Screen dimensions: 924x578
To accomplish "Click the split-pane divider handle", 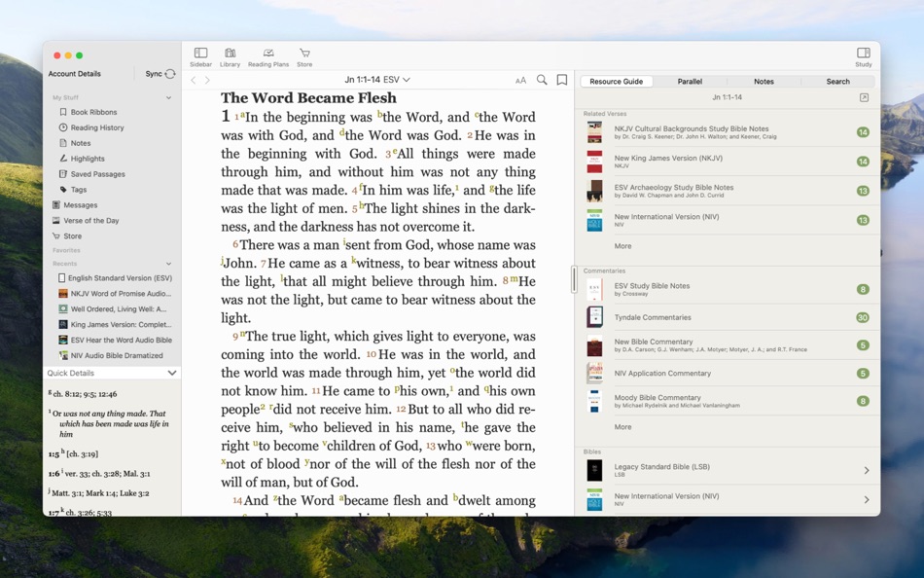I will [x=574, y=279].
